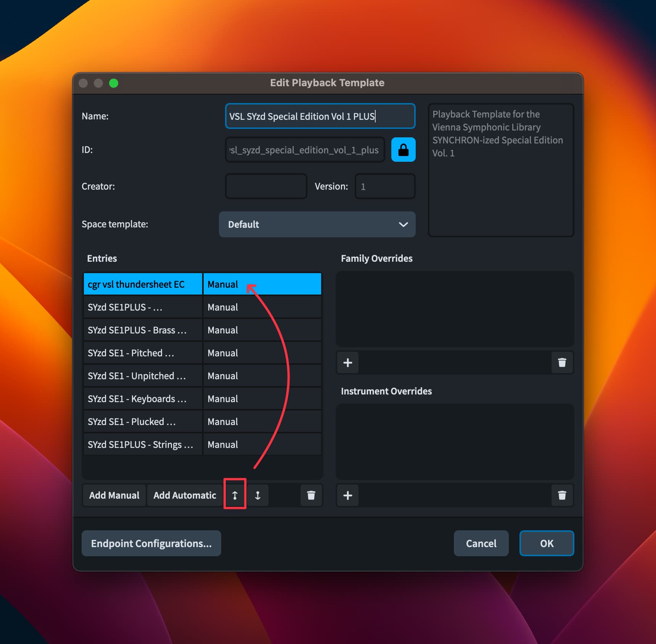Viewport: 656px width, 644px height.
Task: Select the SYzd SE1 - Pitched entry
Action: pos(143,353)
